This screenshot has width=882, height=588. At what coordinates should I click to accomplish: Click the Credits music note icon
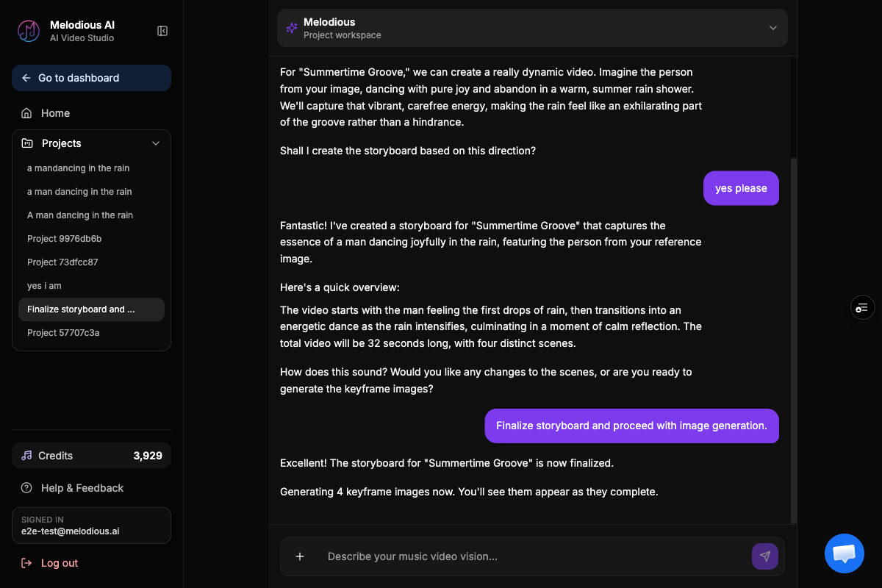(x=26, y=456)
